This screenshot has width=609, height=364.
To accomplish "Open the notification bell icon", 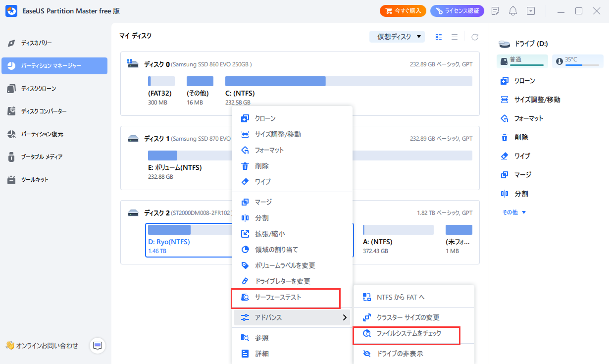I will (513, 11).
